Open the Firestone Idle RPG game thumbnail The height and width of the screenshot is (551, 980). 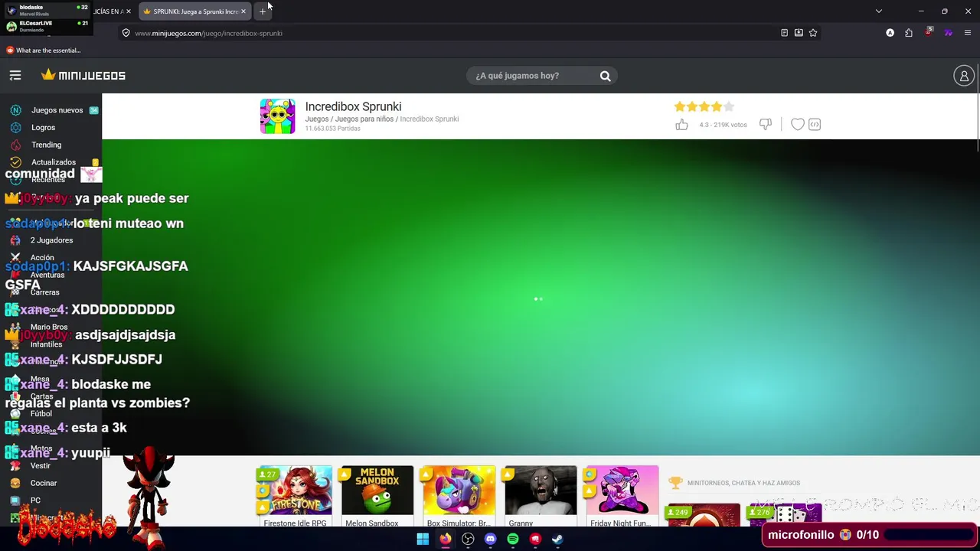(x=295, y=496)
